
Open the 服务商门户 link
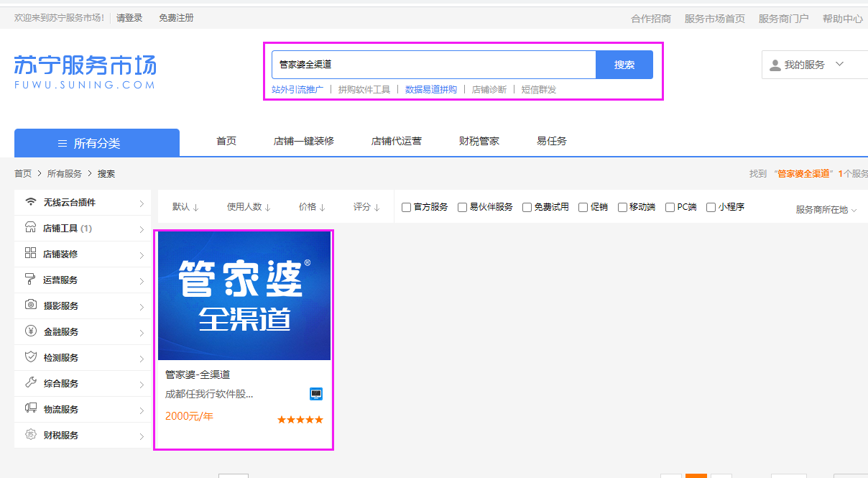point(784,19)
